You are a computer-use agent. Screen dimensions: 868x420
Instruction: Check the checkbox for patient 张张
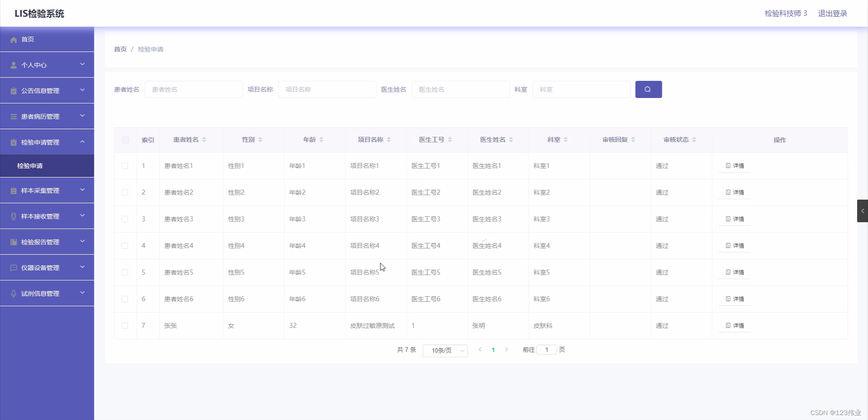pos(125,326)
